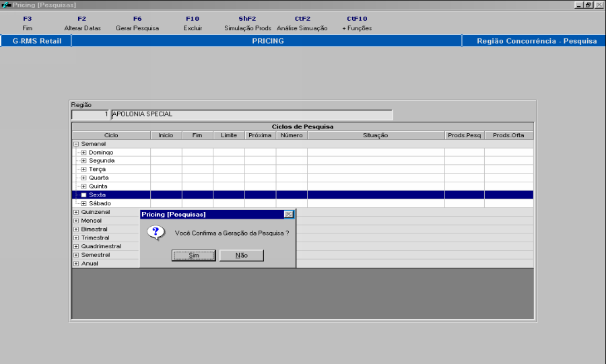Click the Região code field
Screen dimensions: 606x364
point(90,114)
